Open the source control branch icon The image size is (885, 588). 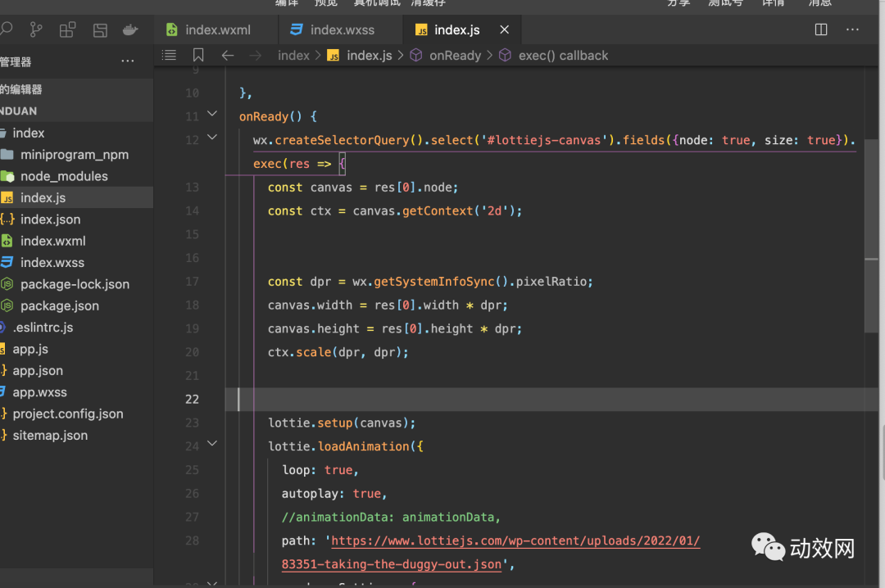pos(36,30)
